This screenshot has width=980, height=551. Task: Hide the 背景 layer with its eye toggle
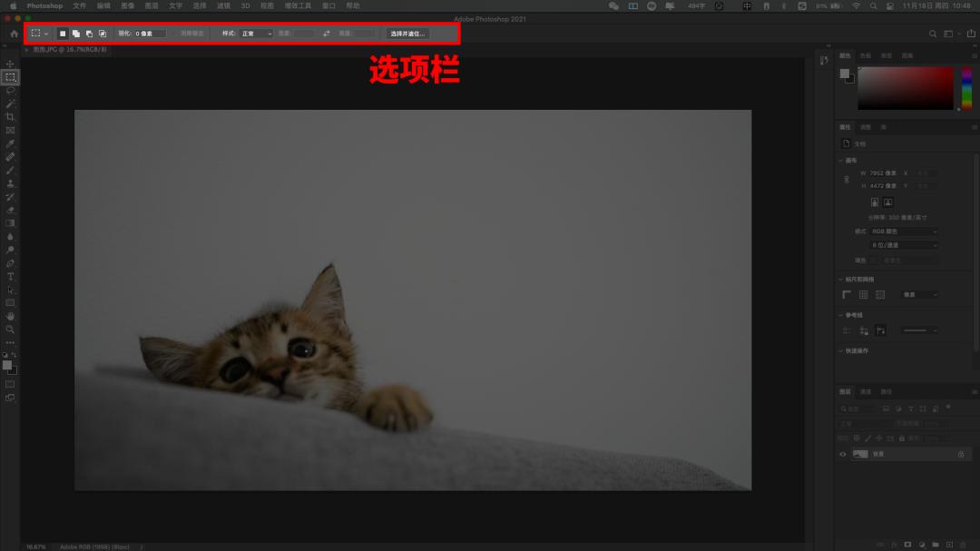pos(842,454)
